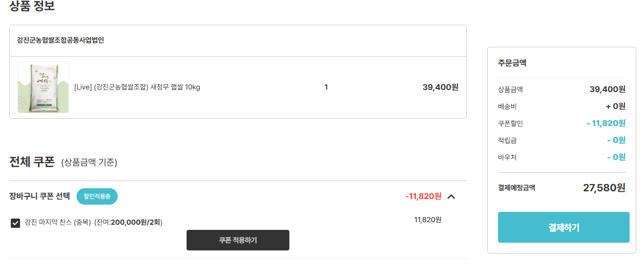Uncheck the 강진 마지막 찬스 coupon checkbox

[x=15, y=223]
